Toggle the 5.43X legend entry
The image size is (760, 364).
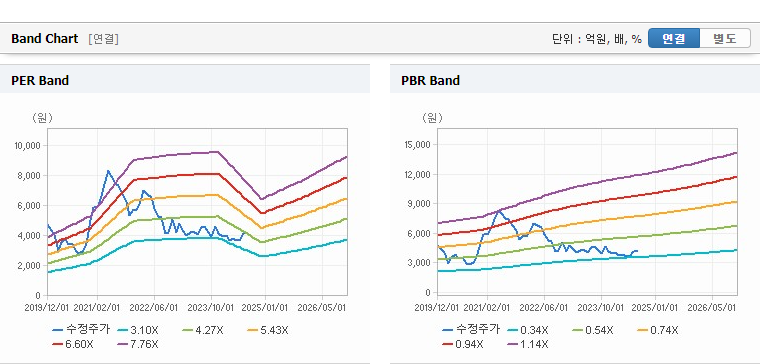(268, 331)
